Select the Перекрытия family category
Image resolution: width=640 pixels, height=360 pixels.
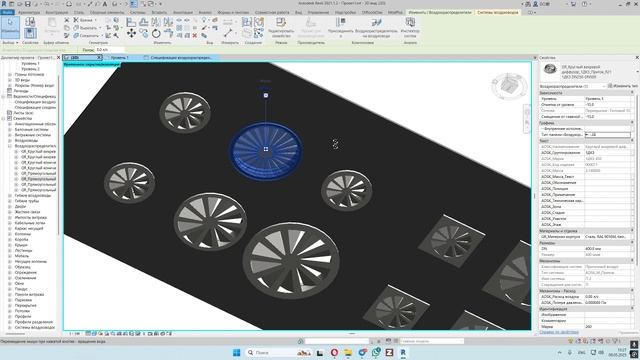coord(25,305)
